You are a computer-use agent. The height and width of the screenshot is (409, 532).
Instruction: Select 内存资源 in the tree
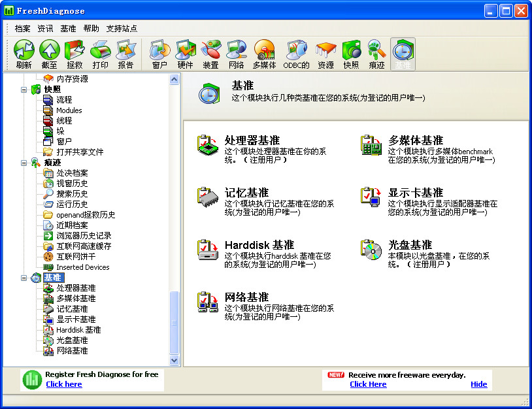[73, 78]
